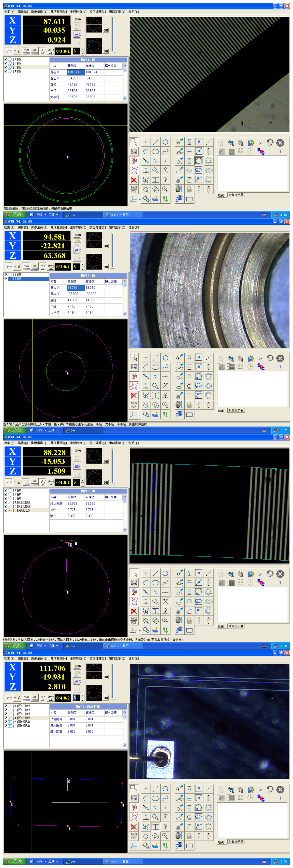This screenshot has width=293, height=868.
Task: Click SPC icon in window showing X 87.611
Action: [x=261, y=151]
